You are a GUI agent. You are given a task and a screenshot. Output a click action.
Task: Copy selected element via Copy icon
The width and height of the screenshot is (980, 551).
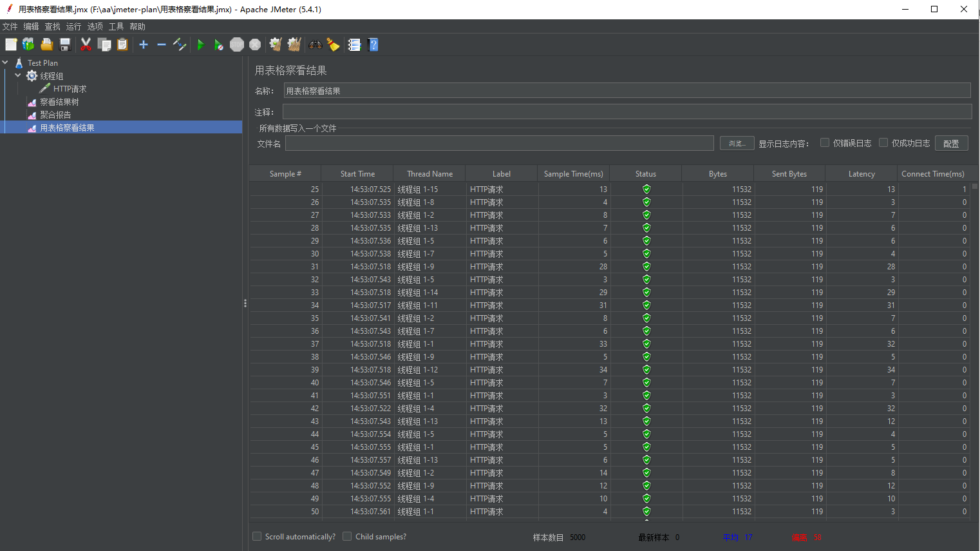pyautogui.click(x=104, y=44)
